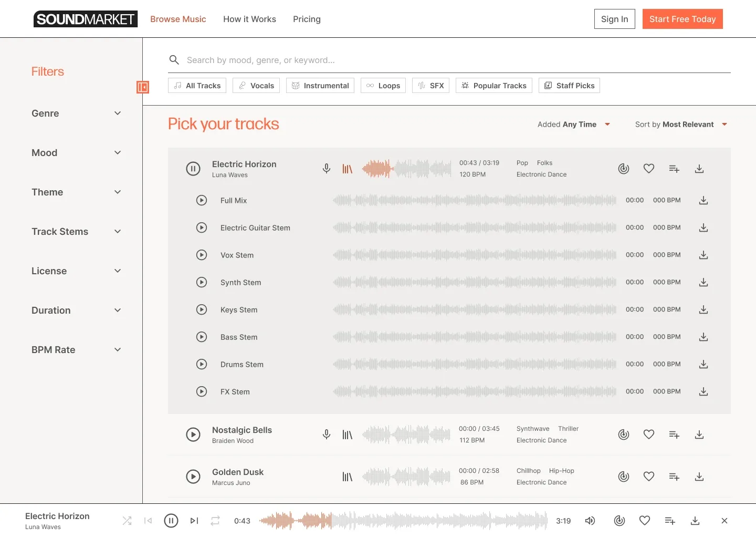Click the stems icon on Electric Horizon row
The height and width of the screenshot is (538, 756).
coord(348,169)
